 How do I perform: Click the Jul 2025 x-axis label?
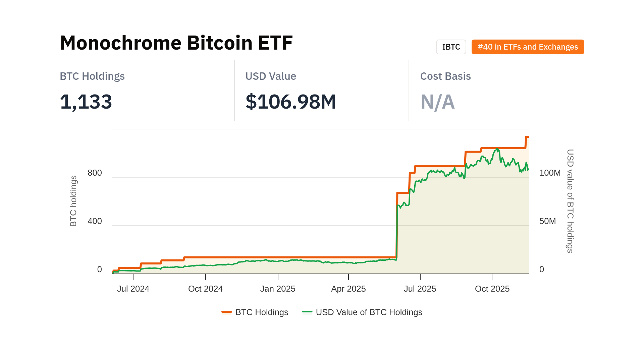pyautogui.click(x=420, y=289)
